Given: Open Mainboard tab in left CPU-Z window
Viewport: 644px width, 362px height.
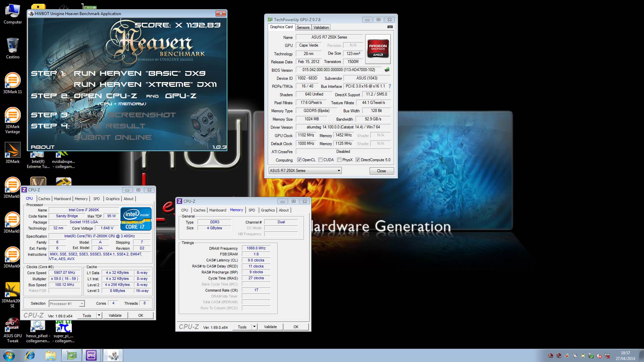Looking at the screenshot, I should [62, 199].
